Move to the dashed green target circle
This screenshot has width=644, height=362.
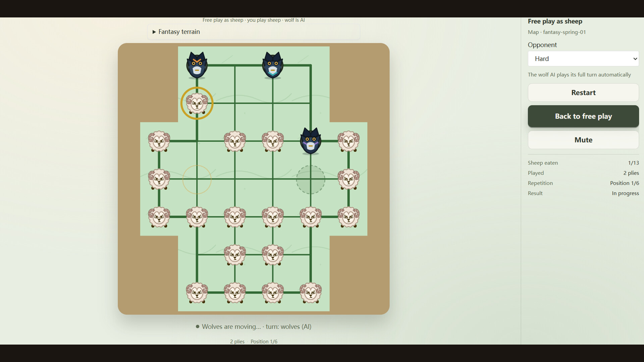311,179
